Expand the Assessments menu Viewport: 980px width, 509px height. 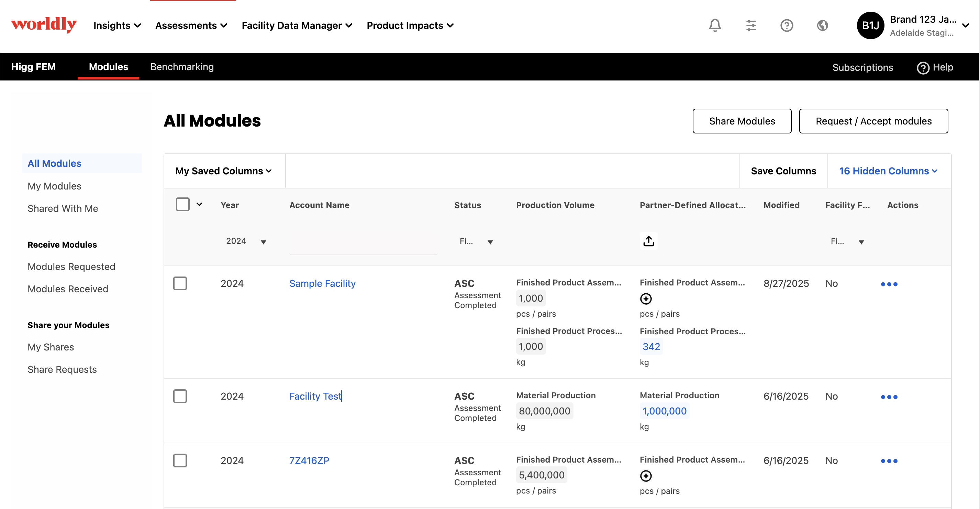(x=191, y=25)
